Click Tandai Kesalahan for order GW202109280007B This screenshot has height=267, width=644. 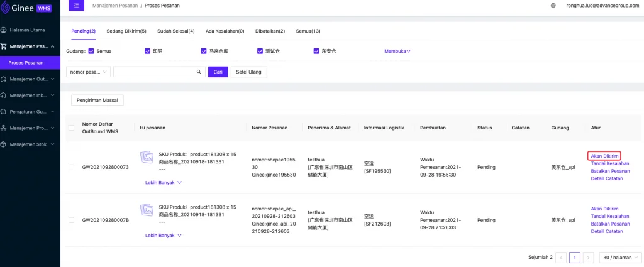610,216
